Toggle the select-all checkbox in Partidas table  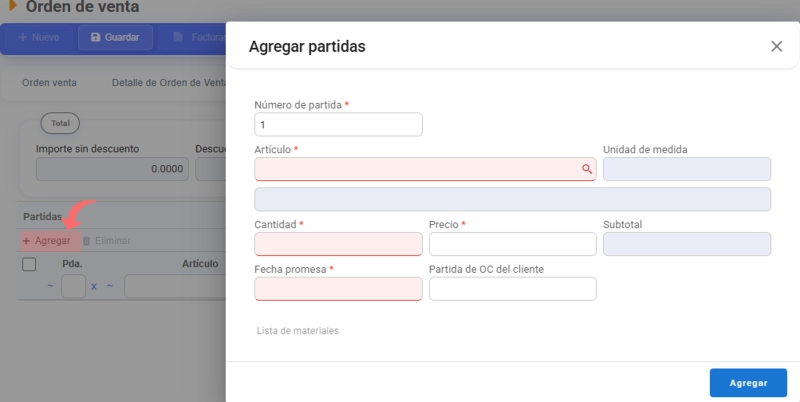point(29,264)
